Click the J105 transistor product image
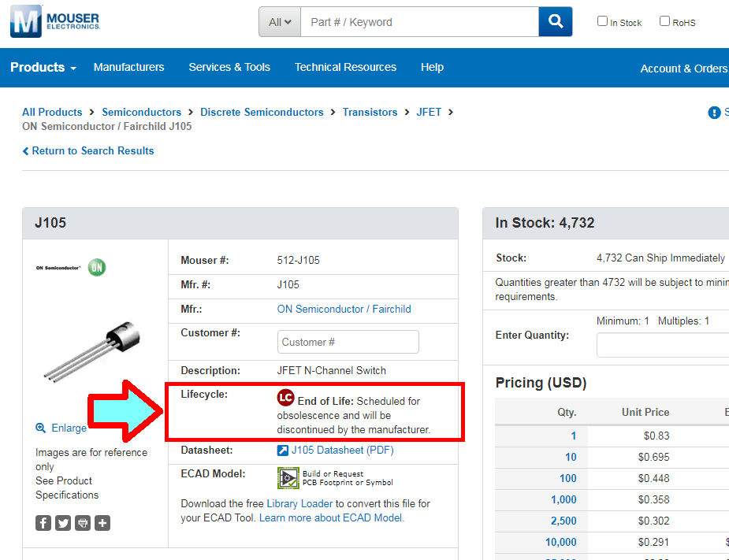This screenshot has width=729, height=560. [x=92, y=352]
